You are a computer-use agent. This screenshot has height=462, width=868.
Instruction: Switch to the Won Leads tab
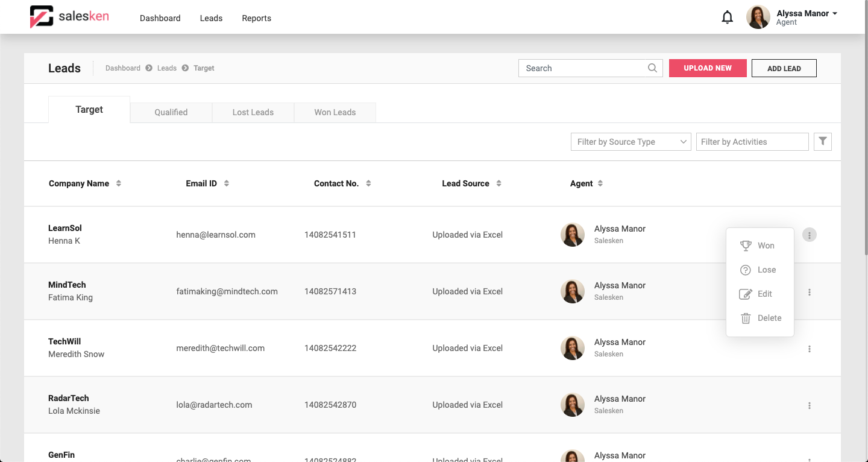pos(335,112)
